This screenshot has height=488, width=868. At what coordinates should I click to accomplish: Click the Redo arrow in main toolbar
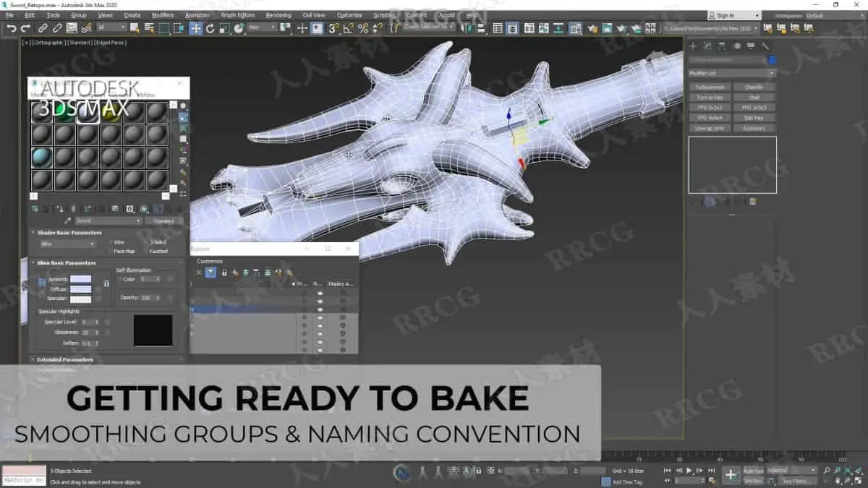pos(25,28)
